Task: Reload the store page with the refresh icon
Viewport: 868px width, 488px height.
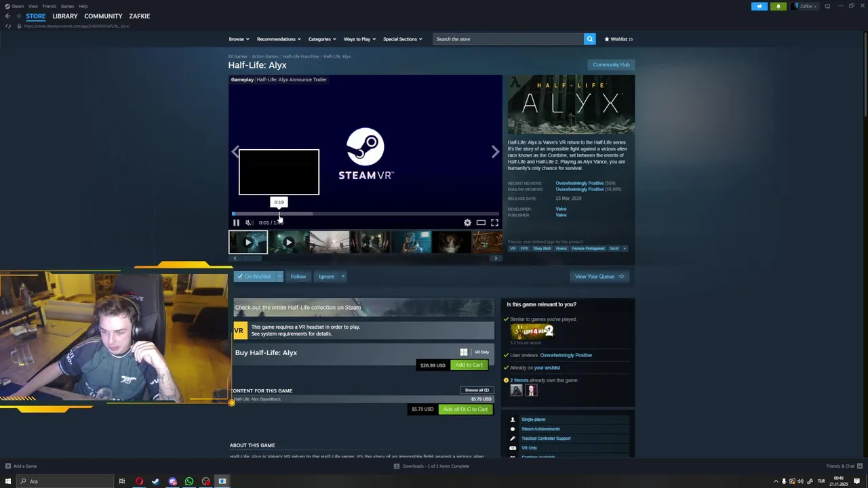Action: click(x=8, y=26)
